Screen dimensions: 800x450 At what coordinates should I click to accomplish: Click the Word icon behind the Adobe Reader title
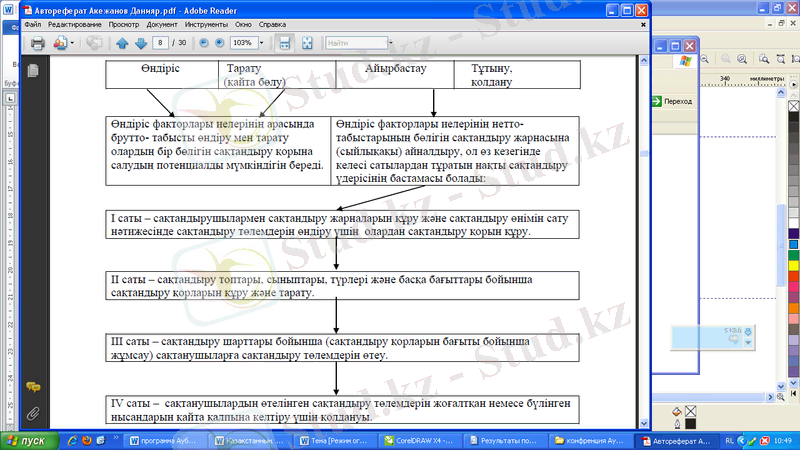pos(8,10)
